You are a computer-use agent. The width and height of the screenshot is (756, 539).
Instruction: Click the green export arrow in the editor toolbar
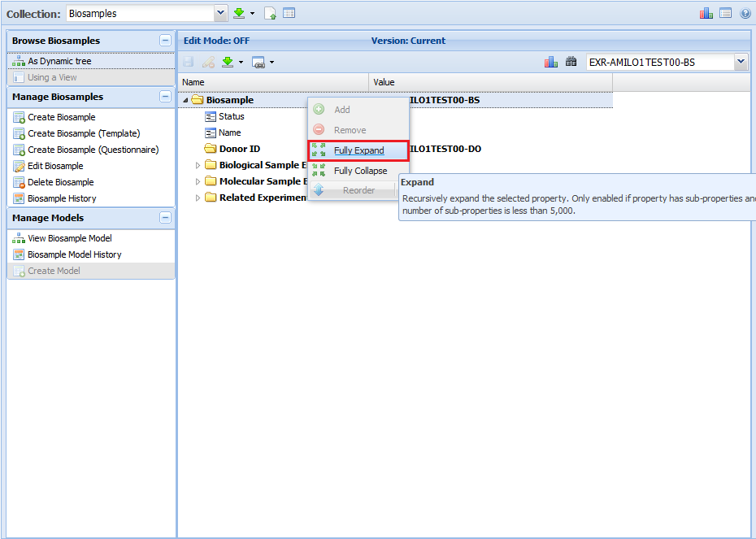click(x=228, y=62)
